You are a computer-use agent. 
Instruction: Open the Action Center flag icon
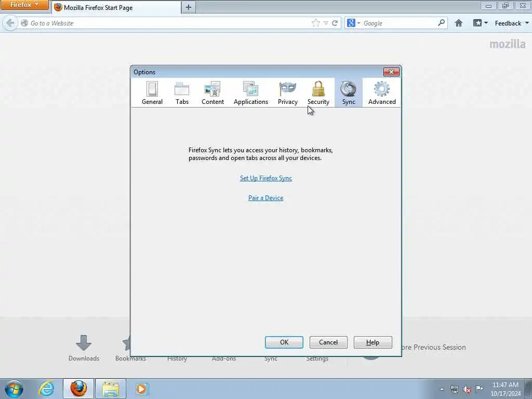(480, 389)
